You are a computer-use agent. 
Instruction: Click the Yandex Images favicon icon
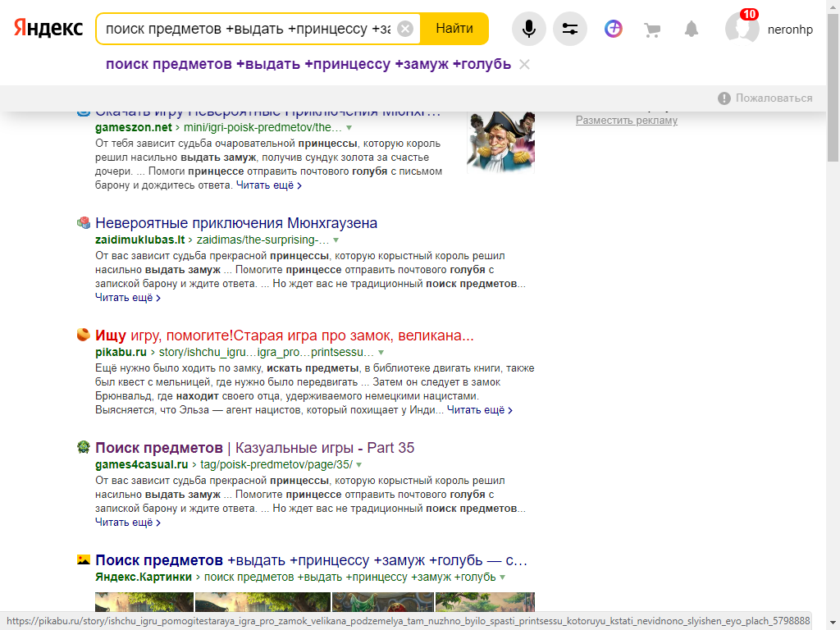point(83,559)
